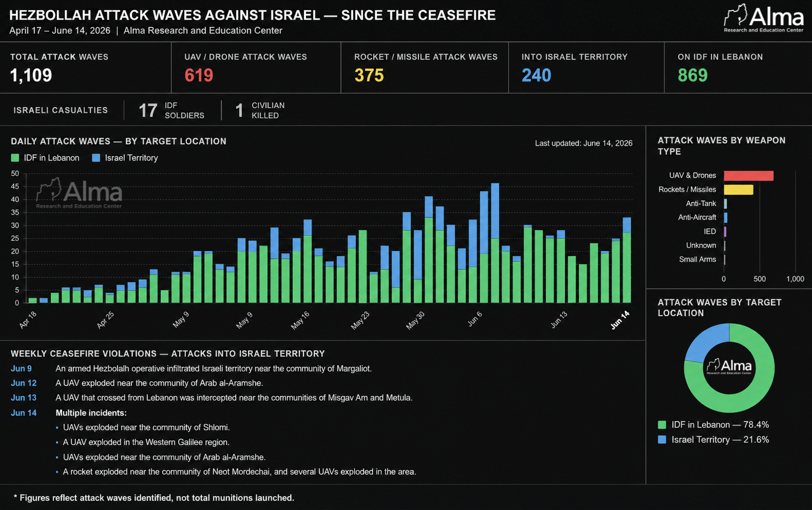The height and width of the screenshot is (510, 812).
Task: Click the rocket / missile attack waves value 375
Action: [369, 75]
